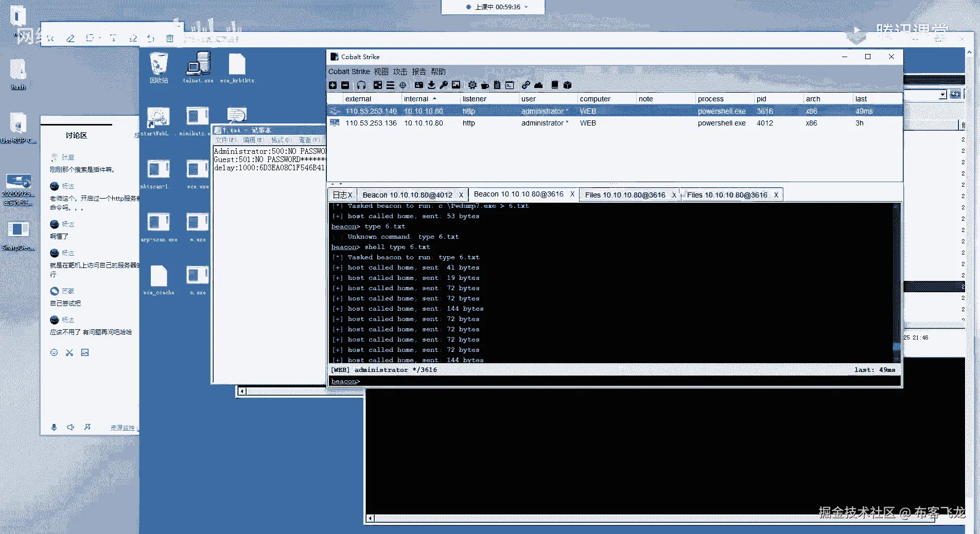Generate Windows executable gear icon
The width and height of the screenshot is (980, 534).
pyautogui.click(x=472, y=85)
